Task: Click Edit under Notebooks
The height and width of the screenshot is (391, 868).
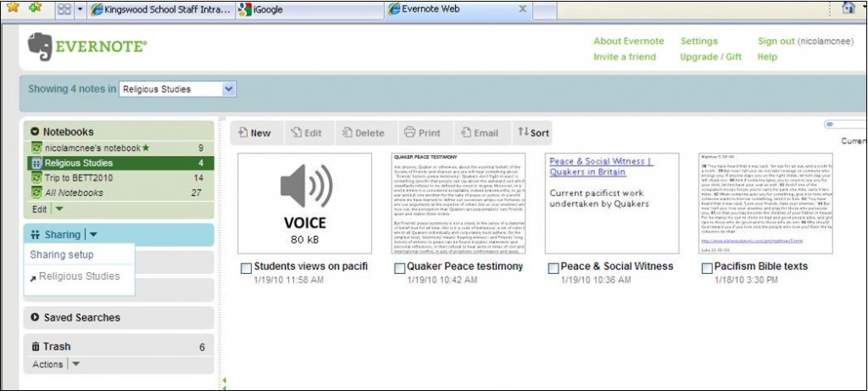Action: coord(39,209)
